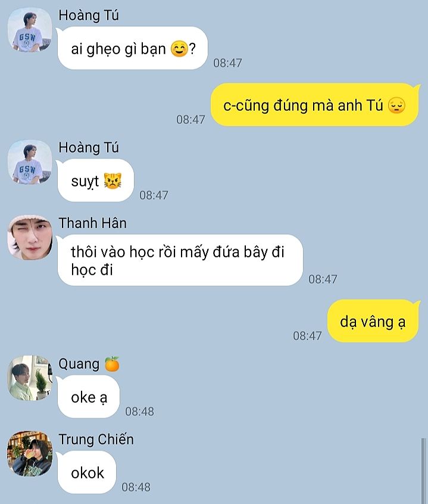Select the 'thôi vào học rồi' message bubble
This screenshot has width=428, height=504.
180,260
